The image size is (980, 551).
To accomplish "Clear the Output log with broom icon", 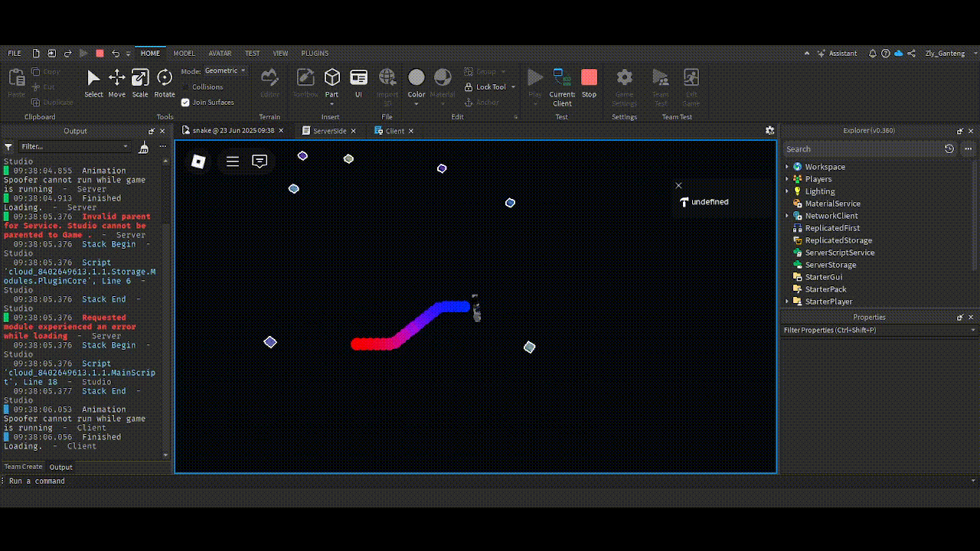I will click(143, 147).
